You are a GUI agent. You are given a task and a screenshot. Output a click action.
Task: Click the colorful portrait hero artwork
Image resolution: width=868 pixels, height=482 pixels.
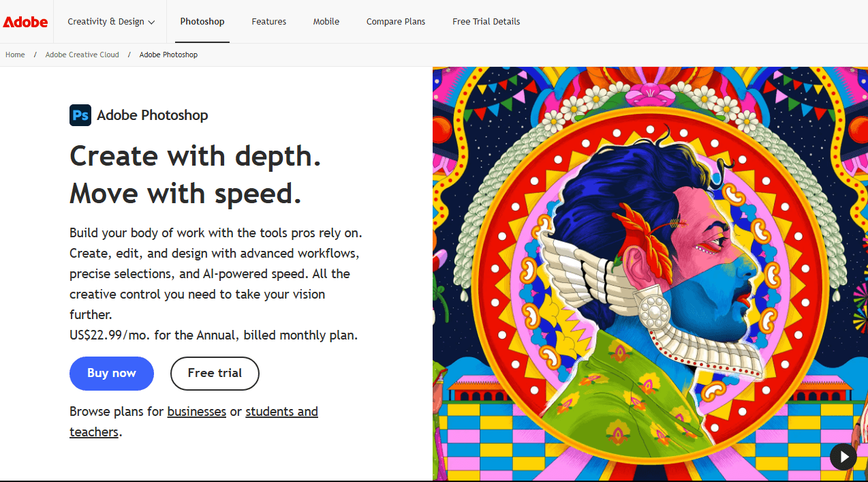(x=650, y=273)
